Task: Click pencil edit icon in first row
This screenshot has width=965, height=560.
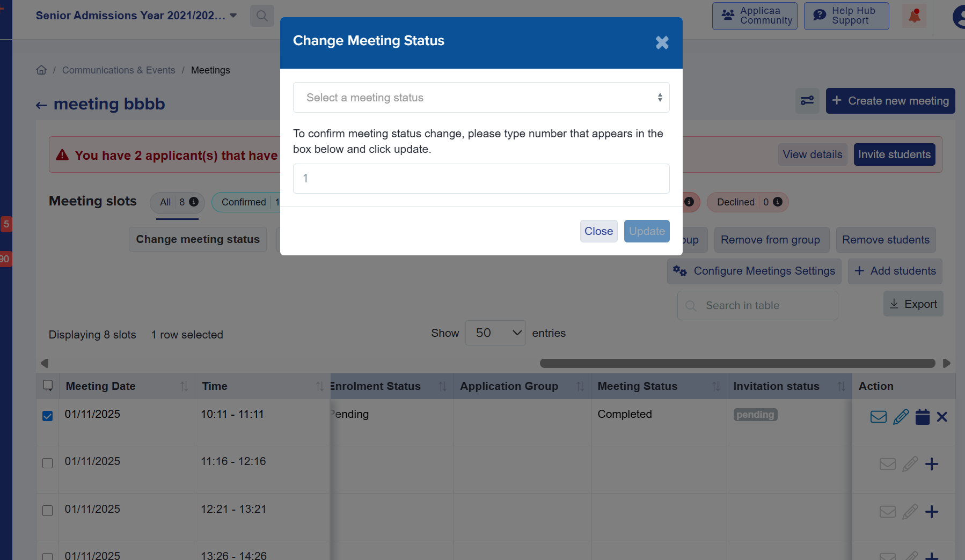Action: click(x=901, y=417)
